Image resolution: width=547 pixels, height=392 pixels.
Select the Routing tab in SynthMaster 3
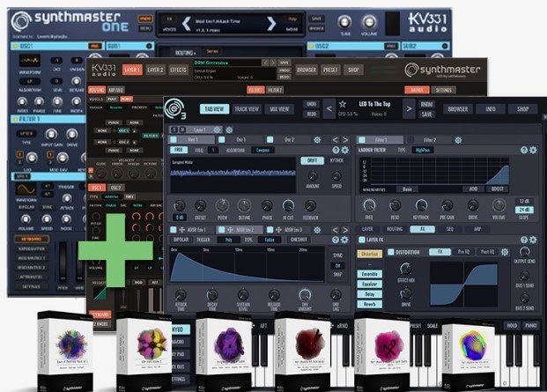395,229
